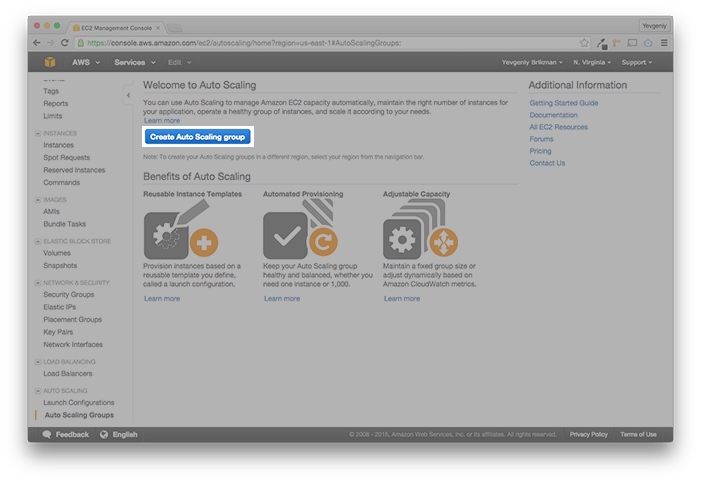Open the AWS dropdown menu

click(86, 62)
